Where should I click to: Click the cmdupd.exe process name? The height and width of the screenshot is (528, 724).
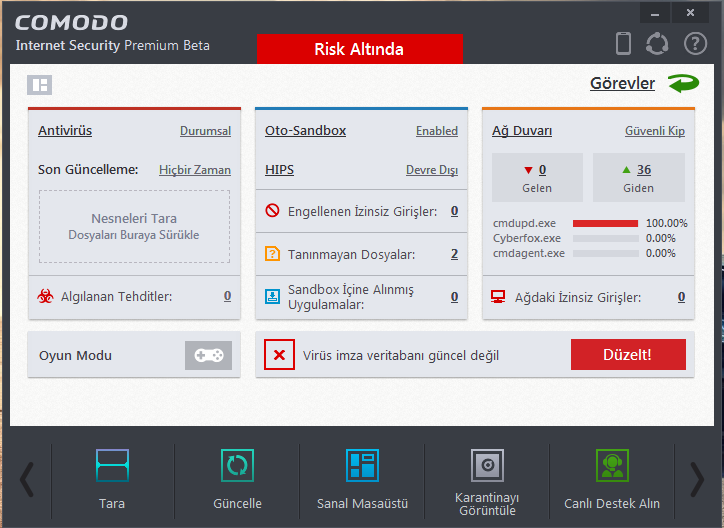click(524, 223)
